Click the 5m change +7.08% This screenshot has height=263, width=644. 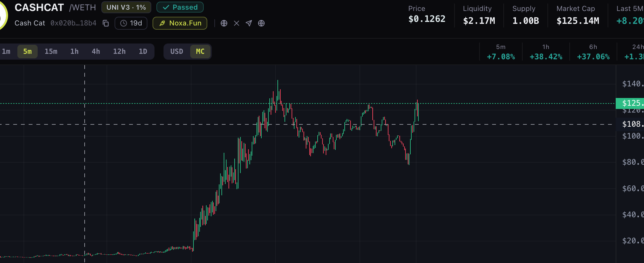pyautogui.click(x=501, y=57)
